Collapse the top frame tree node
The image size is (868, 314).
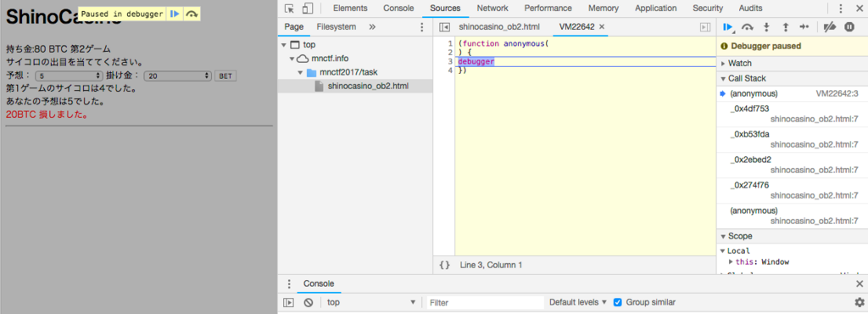click(x=284, y=45)
